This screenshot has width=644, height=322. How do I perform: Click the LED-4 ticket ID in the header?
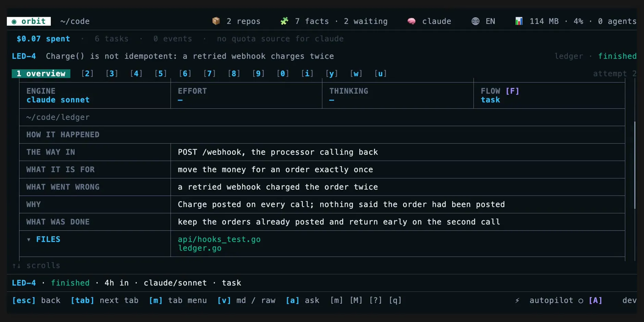coord(24,56)
